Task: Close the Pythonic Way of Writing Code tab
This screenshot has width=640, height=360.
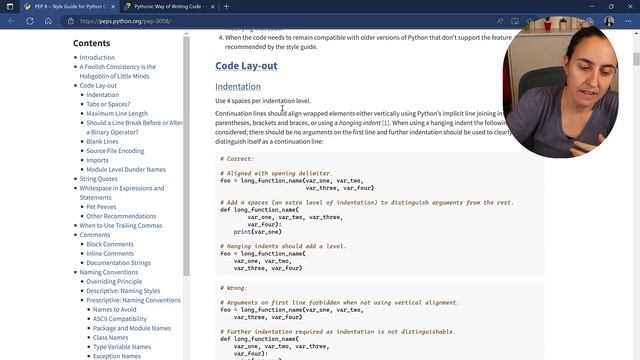Action: (x=213, y=7)
